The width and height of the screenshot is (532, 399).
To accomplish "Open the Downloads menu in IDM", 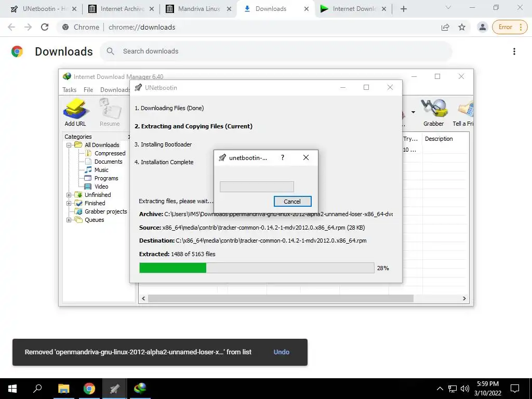I will [115, 89].
